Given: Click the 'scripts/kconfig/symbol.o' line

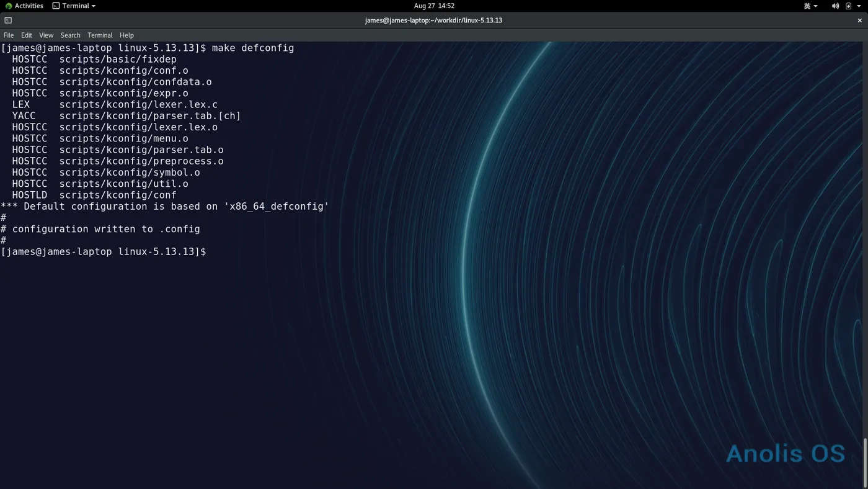Looking at the screenshot, I should pos(130,173).
